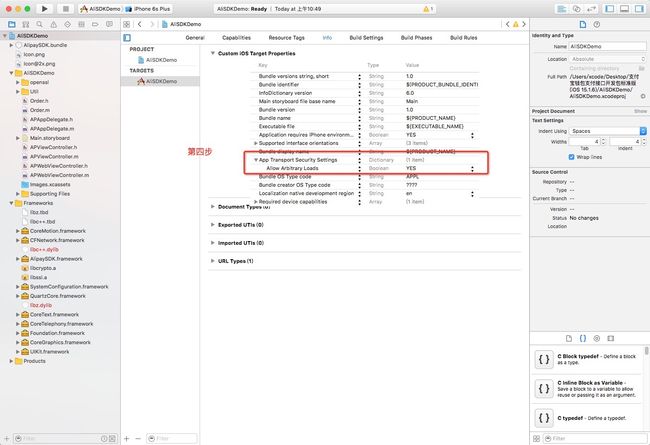The width and height of the screenshot is (650, 445).
Task: Open the Media library icon
Action: [611, 338]
